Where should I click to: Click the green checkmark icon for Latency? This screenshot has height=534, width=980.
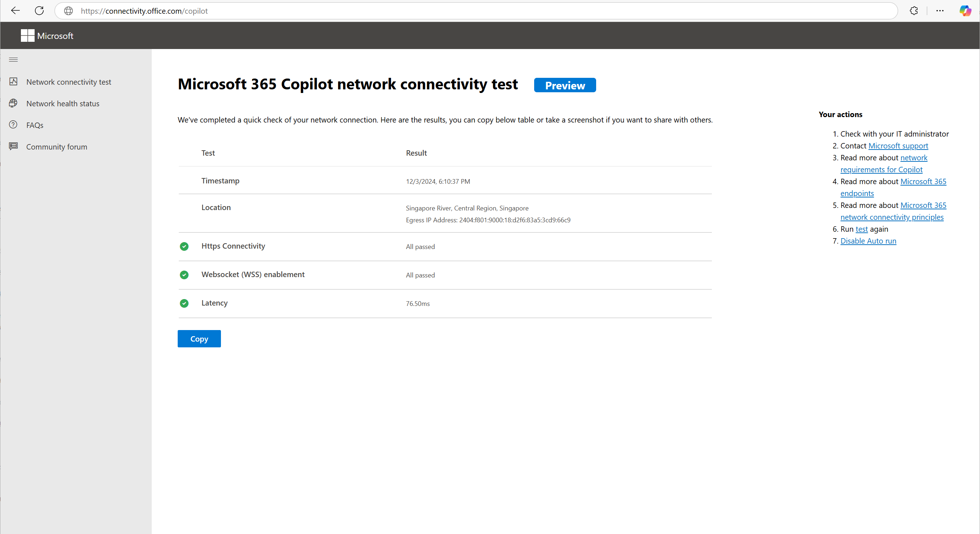click(184, 303)
